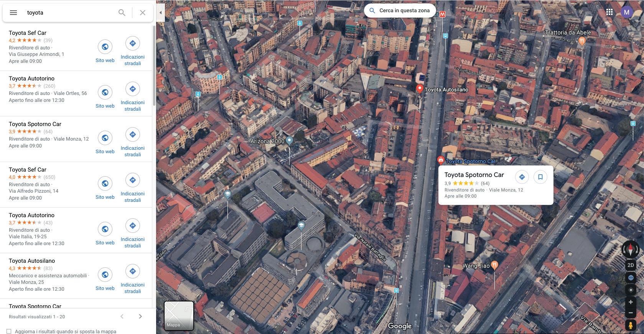Image resolution: width=644 pixels, height=334 pixels.
Task: Open website for Toyota Autotorino, Viale Italia 19-25
Action: pos(105,234)
